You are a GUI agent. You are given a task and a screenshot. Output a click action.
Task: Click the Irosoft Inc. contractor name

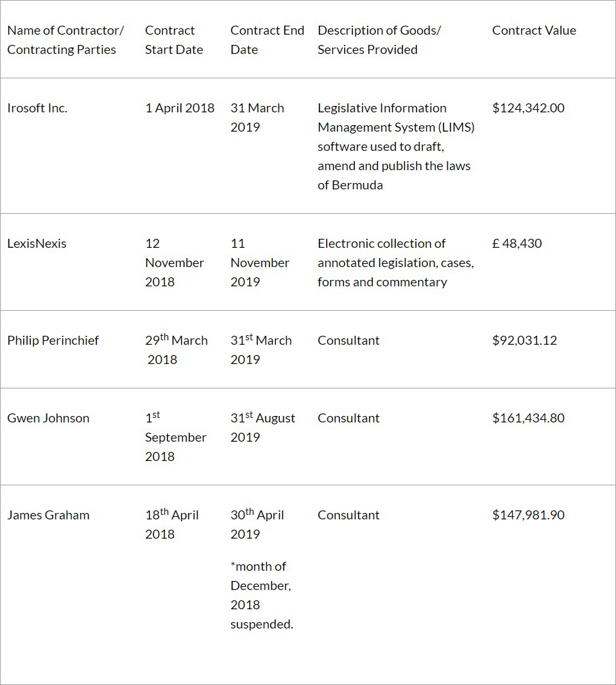click(37, 108)
